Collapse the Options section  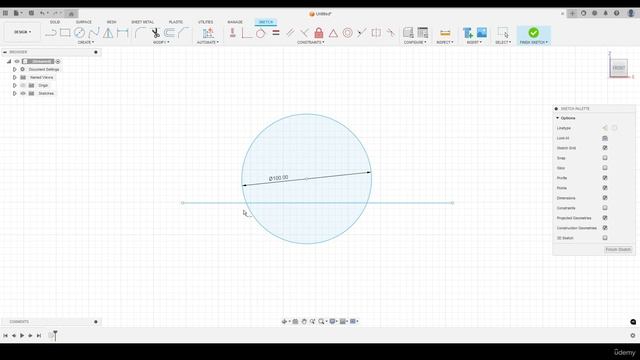[558, 118]
